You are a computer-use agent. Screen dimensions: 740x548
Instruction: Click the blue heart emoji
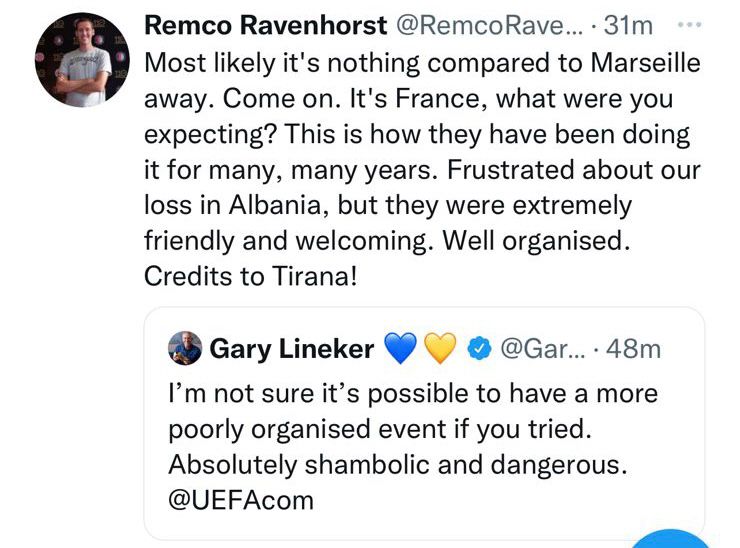(x=401, y=348)
